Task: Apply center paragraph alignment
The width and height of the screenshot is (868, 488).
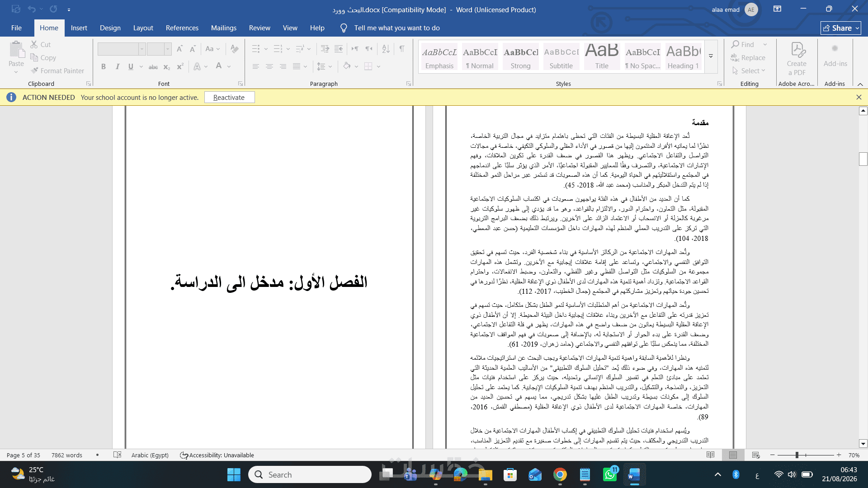Action: 269,66
